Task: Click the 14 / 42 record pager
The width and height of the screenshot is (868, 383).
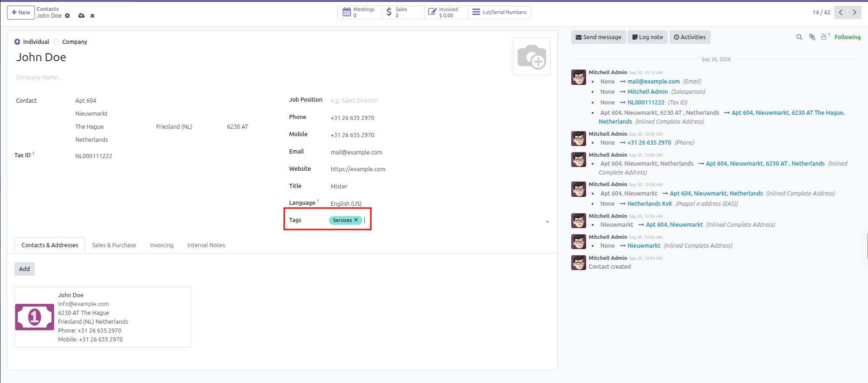Action: [x=821, y=13]
